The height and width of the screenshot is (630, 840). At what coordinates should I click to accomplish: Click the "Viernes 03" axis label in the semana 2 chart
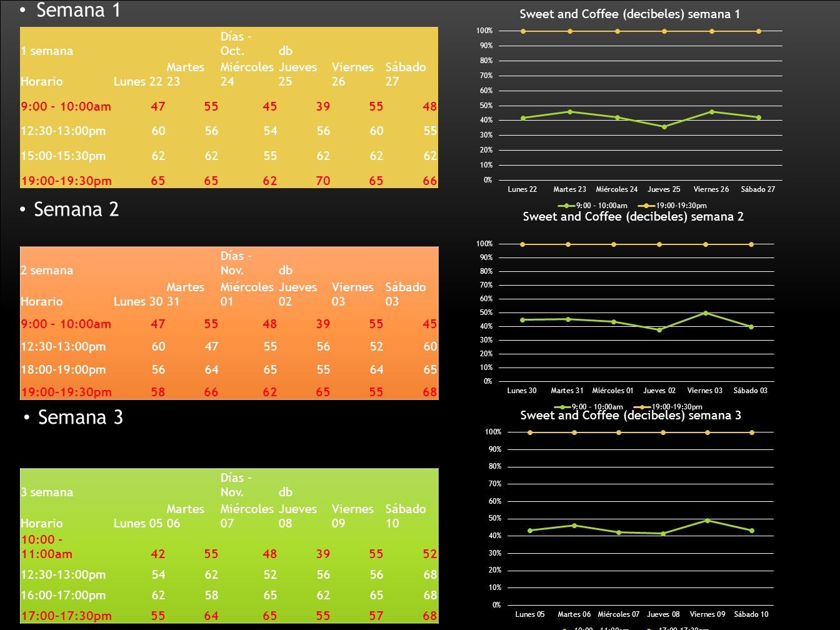[704, 391]
